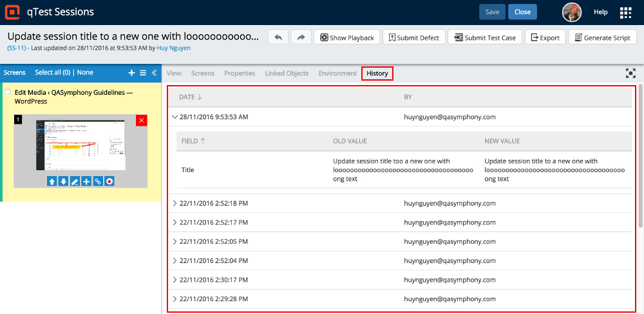The height and width of the screenshot is (314, 644).
Task: Sort history by the DATE column
Action: coord(191,97)
